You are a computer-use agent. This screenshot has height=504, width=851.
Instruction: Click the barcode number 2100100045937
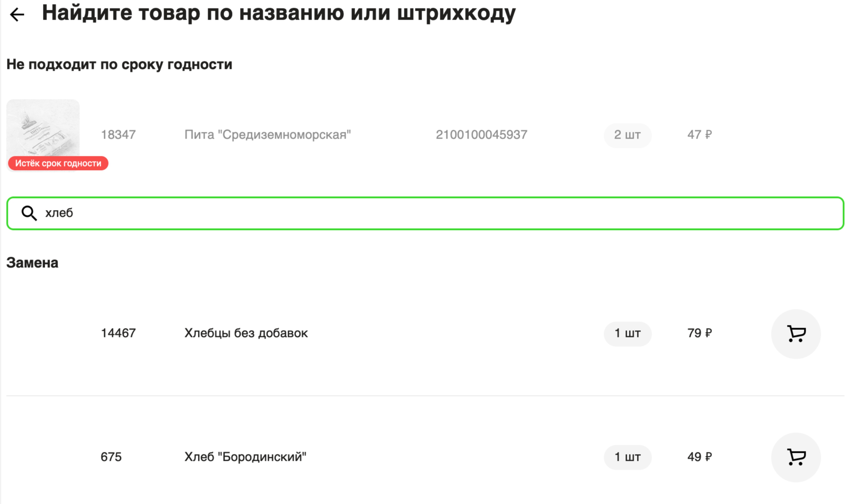tap(481, 135)
